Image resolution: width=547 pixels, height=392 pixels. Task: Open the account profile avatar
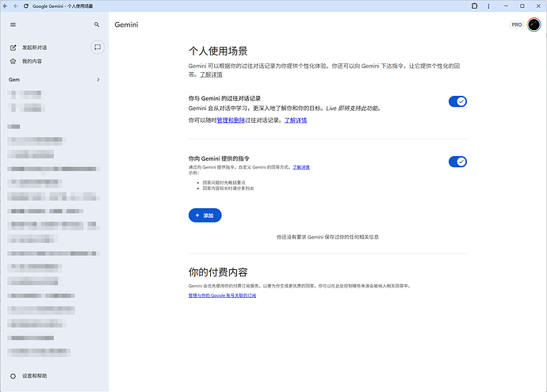click(534, 25)
